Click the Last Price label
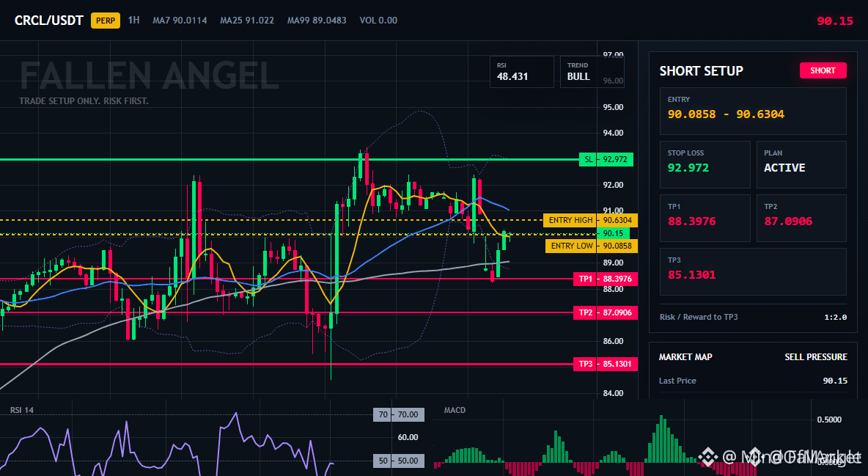Viewport: 868px width, 476px height. (677, 381)
